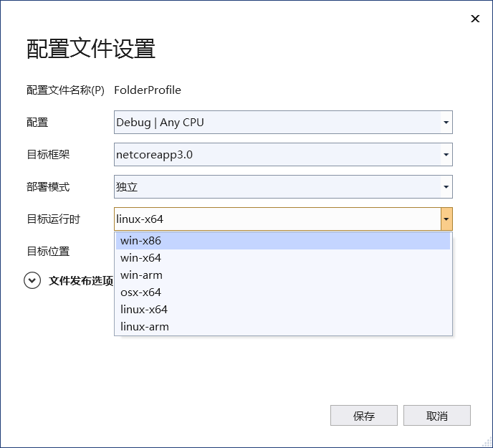The width and height of the screenshot is (493, 448).
Task: Pick linux-x64 in the dropdown list
Action: [283, 310]
